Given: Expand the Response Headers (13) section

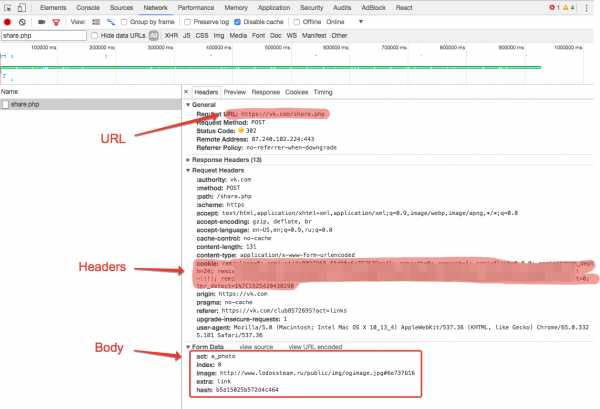Looking at the screenshot, I should [188, 160].
